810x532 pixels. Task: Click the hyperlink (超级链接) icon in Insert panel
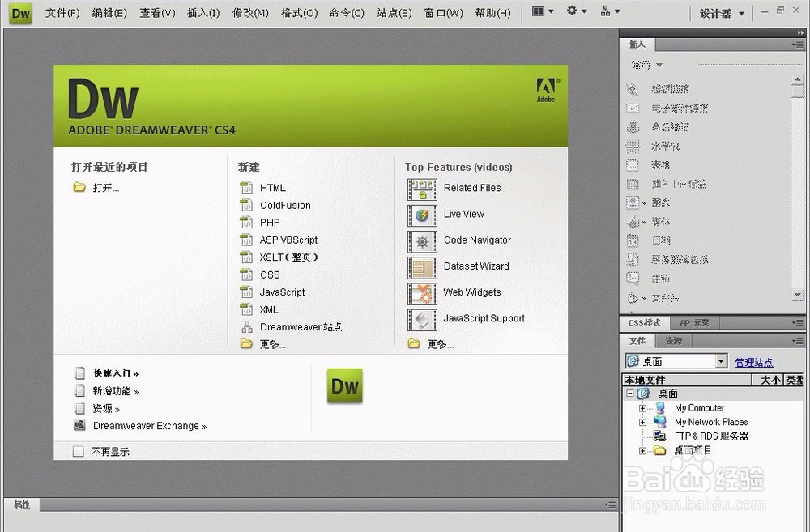pyautogui.click(x=633, y=89)
